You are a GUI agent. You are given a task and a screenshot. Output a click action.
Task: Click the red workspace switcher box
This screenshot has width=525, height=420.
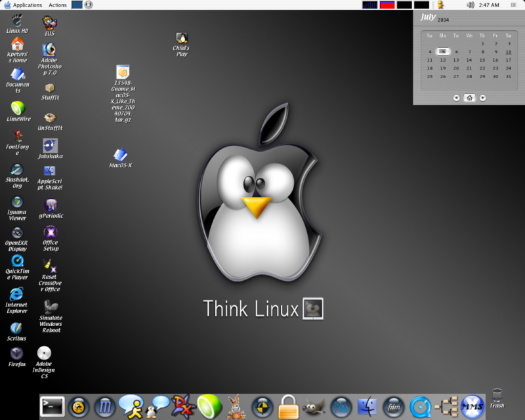click(x=387, y=5)
